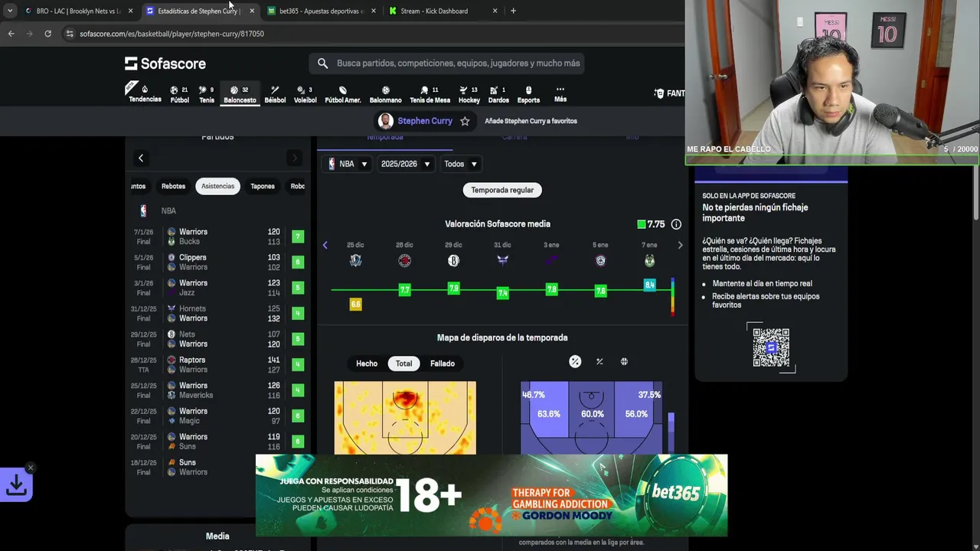Viewport: 980px width, 551px height.
Task: Open the Esports category
Action: click(528, 94)
